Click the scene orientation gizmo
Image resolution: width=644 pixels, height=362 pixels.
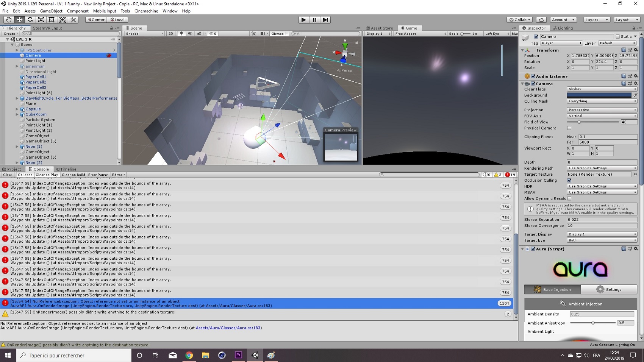[x=344, y=53]
